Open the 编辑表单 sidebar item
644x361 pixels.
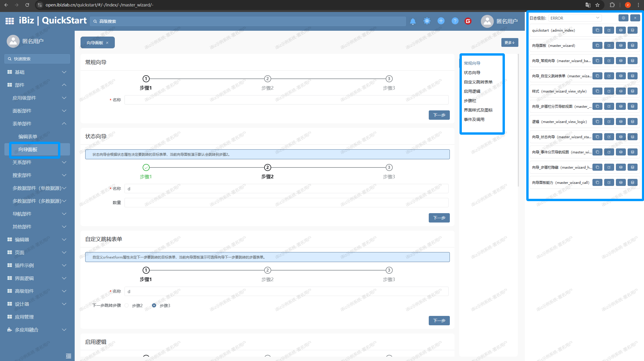28,136
